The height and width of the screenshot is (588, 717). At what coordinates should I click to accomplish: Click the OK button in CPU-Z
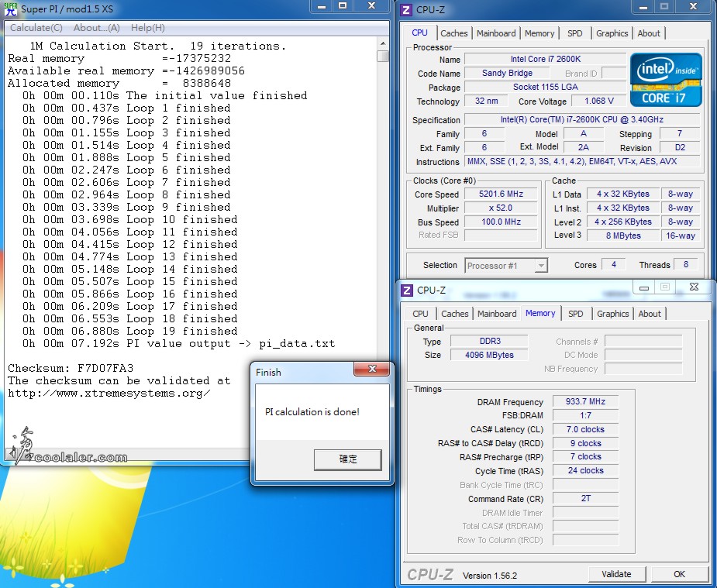(680, 574)
